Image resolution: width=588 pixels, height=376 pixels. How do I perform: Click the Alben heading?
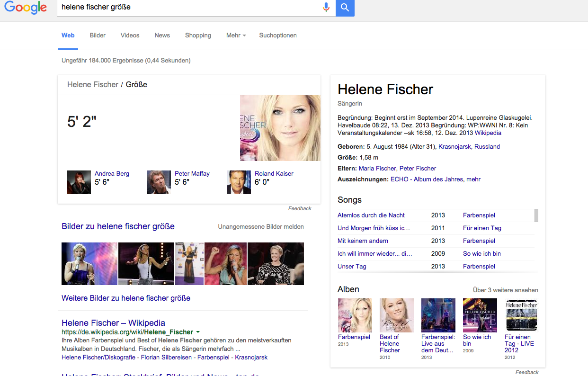coord(348,289)
